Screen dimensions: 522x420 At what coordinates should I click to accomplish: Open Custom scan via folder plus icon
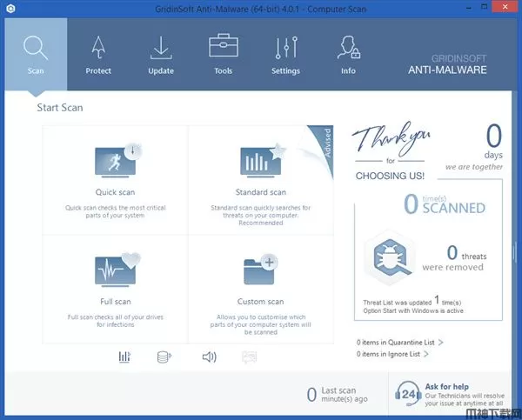click(260, 270)
